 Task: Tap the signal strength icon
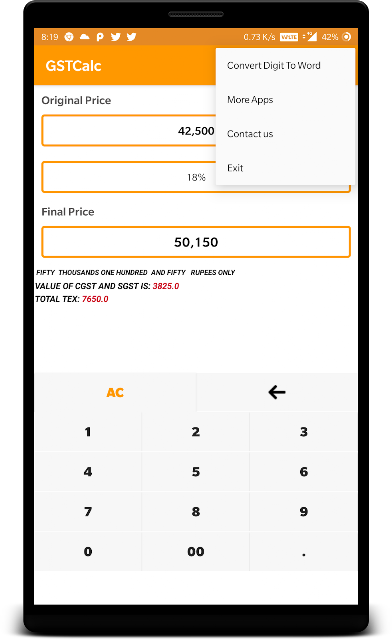click(312, 37)
